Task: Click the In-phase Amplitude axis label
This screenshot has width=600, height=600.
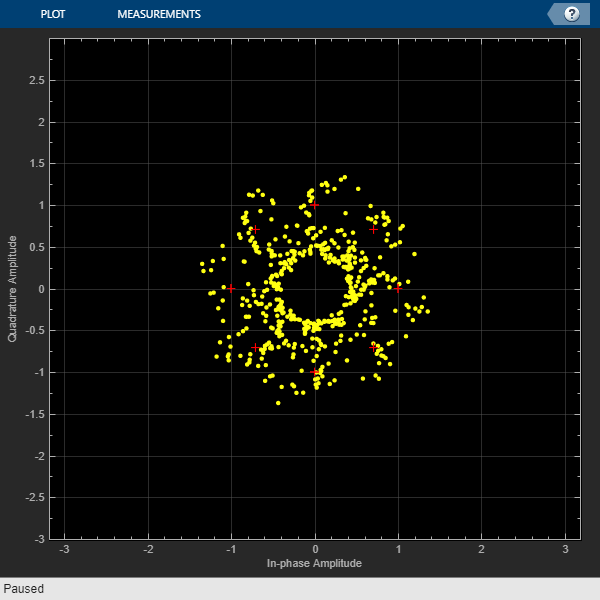Action: tap(314, 564)
